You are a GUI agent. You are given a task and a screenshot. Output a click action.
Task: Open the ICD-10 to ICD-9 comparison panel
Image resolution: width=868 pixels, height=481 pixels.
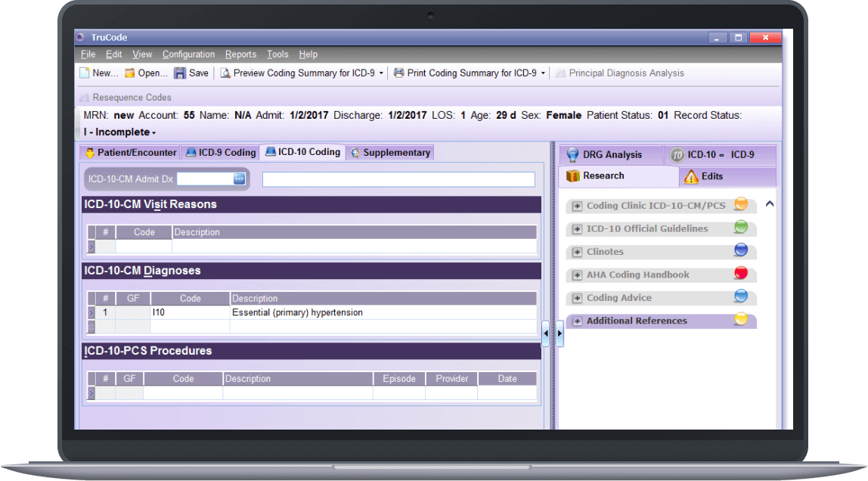720,155
